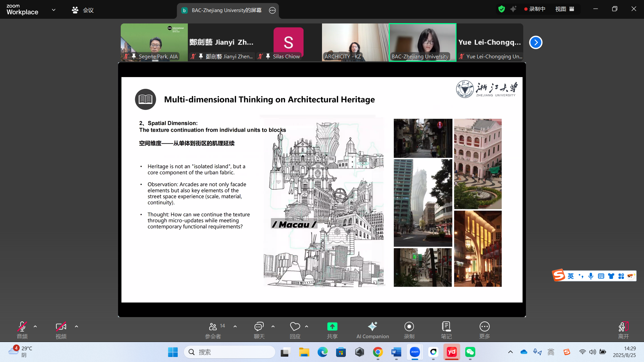The height and width of the screenshot is (362, 644).
Task: Open the Meetings tab
Action: pyautogui.click(x=83, y=10)
